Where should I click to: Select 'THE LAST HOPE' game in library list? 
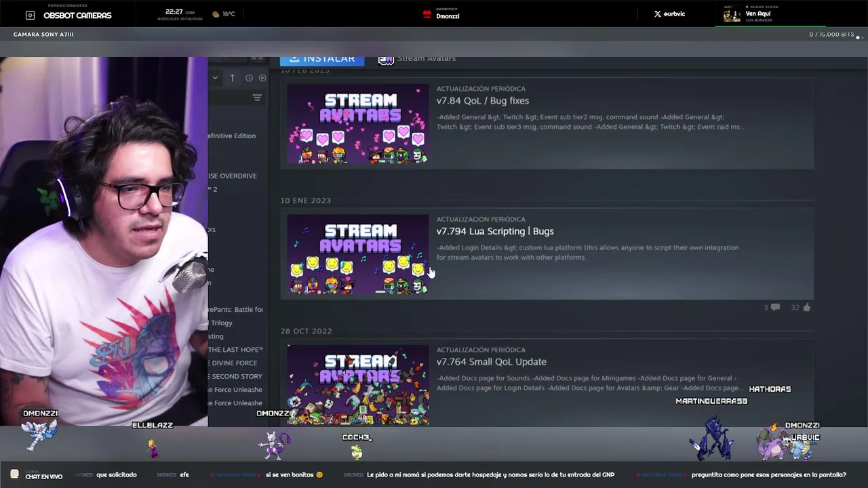pos(235,349)
